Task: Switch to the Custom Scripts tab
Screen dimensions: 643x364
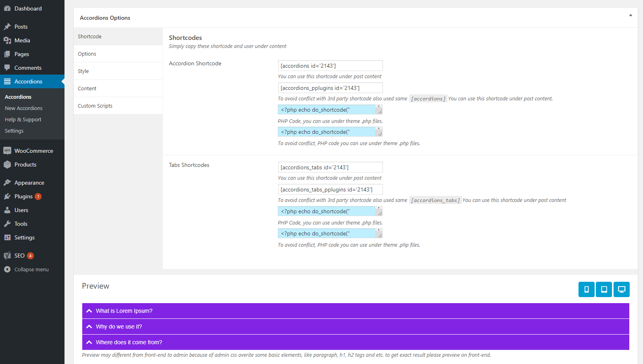Action: (x=95, y=106)
